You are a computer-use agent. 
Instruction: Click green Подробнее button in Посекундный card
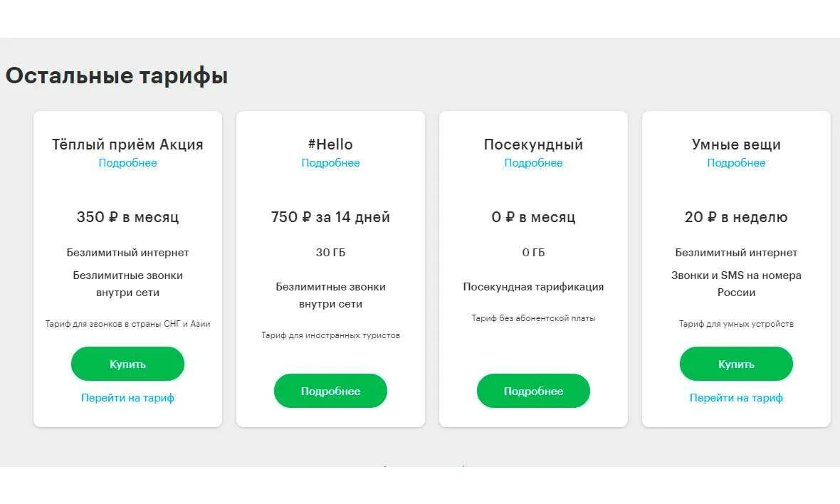click(x=534, y=391)
